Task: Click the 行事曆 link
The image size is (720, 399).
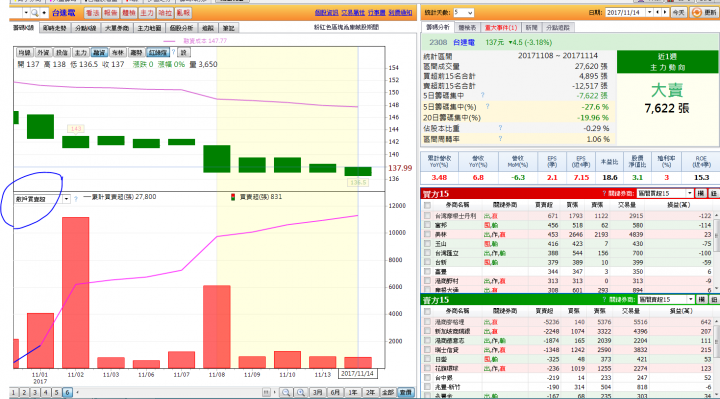Action: click(377, 12)
